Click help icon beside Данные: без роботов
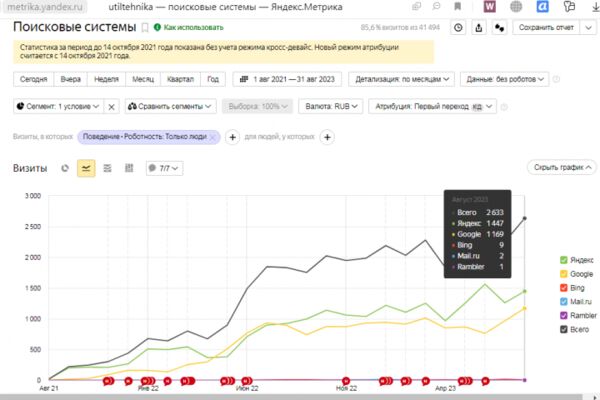 coord(556,79)
